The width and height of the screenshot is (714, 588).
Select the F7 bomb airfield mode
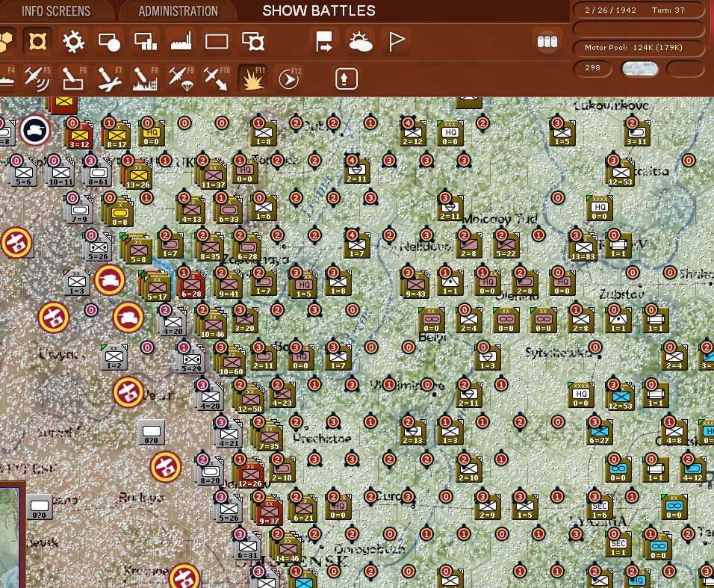109,78
